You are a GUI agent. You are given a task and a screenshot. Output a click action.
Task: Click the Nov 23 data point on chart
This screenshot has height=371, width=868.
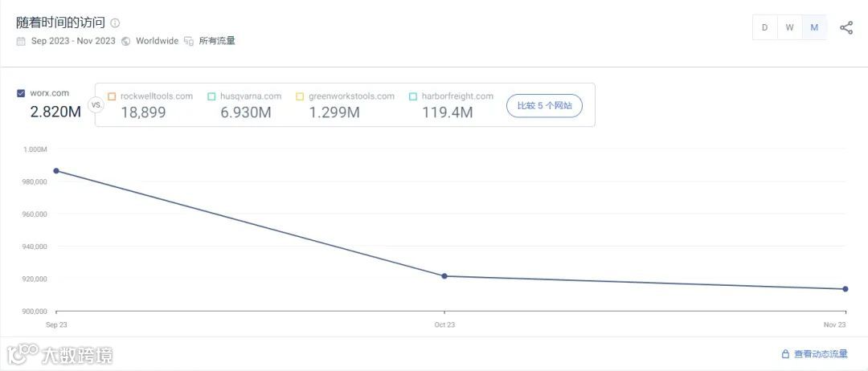845,288
